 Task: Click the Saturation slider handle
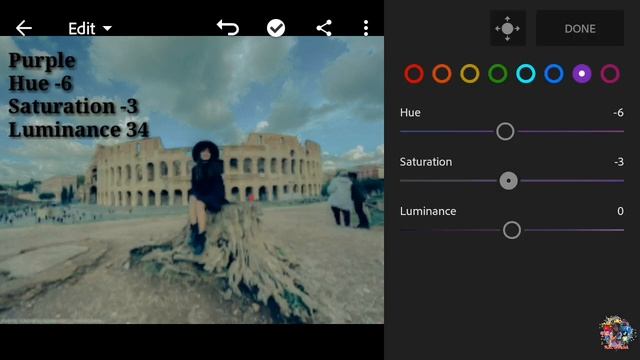[509, 180]
